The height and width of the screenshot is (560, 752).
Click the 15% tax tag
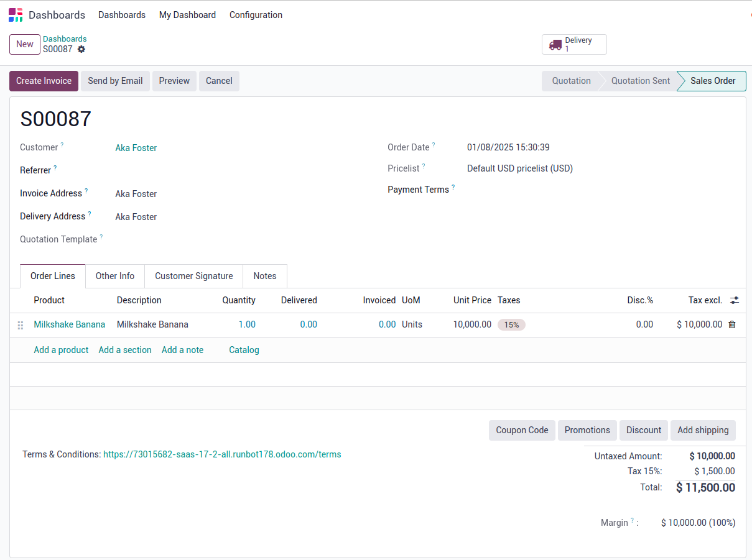pos(511,324)
